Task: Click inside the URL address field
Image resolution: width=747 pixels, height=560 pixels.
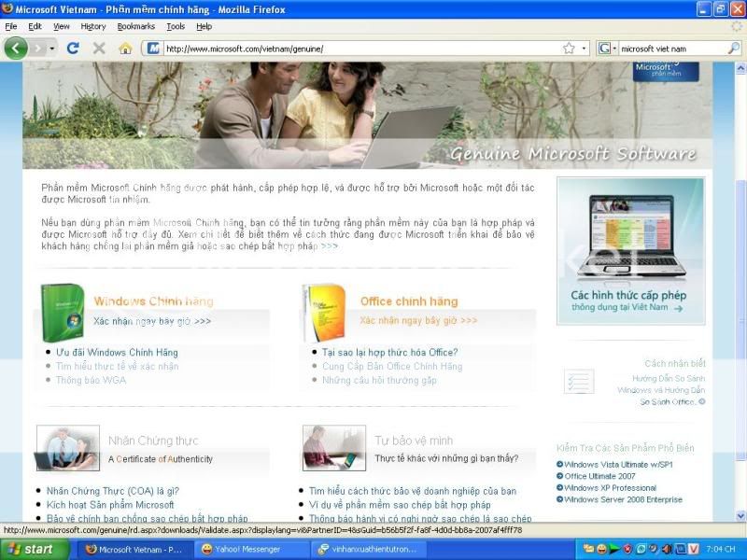Action: click(362, 49)
